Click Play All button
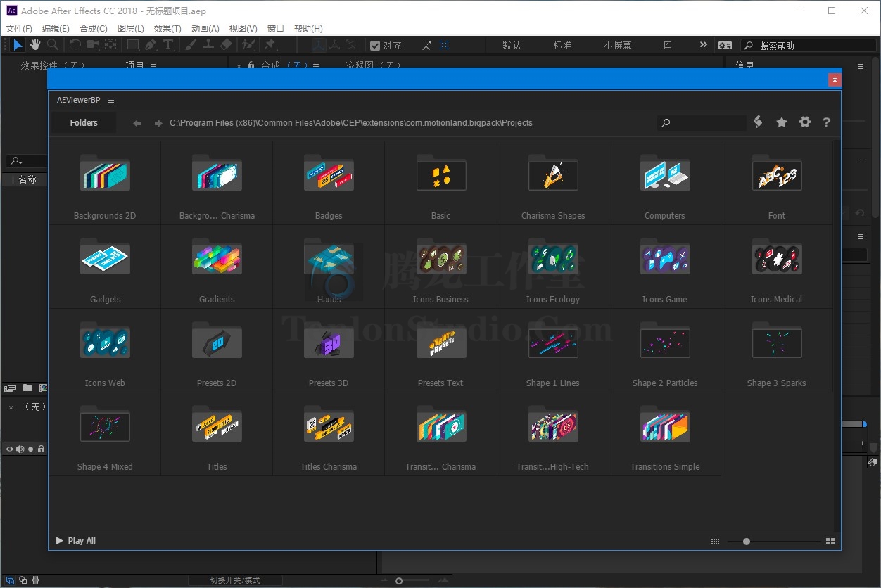 point(76,541)
